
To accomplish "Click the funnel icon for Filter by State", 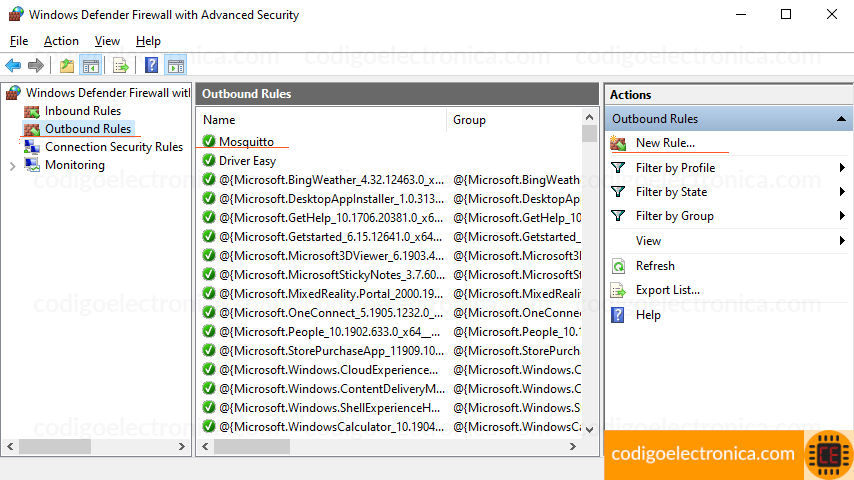I will (618, 192).
